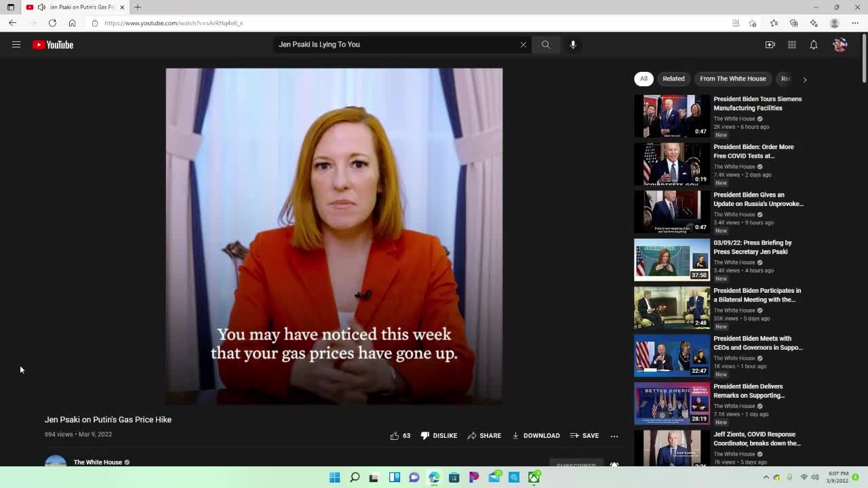This screenshot has width=868, height=488.
Task: Open Update on Russia's Unprovoked video thumbnail
Action: [672, 211]
